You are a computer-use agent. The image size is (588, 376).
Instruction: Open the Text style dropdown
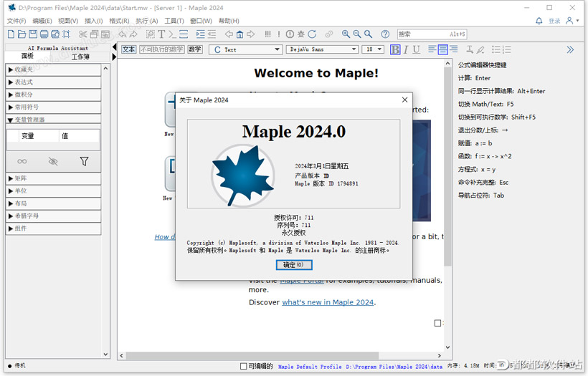tap(246, 49)
